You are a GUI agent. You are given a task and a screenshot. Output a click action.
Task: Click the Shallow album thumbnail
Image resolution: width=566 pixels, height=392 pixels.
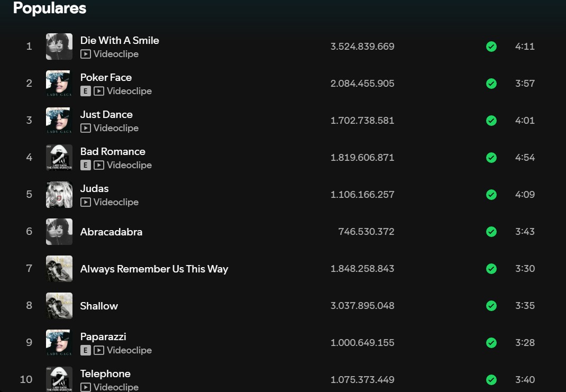(x=59, y=306)
